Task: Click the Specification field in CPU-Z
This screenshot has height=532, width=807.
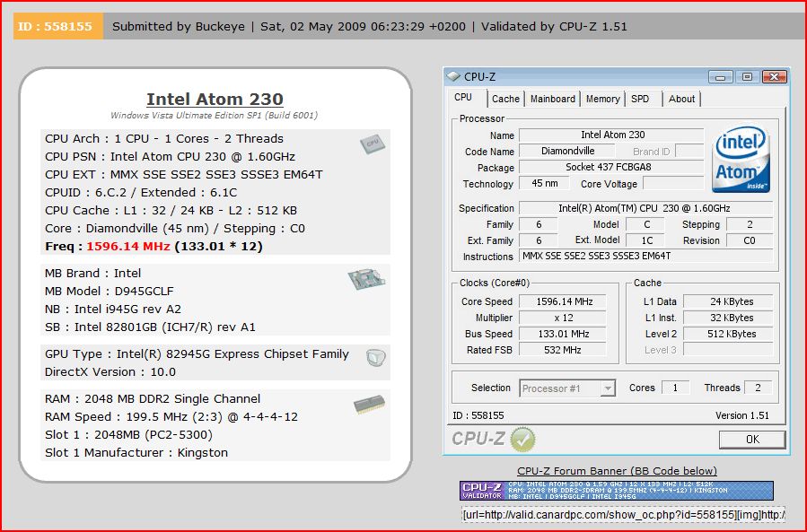Action: tap(646, 208)
